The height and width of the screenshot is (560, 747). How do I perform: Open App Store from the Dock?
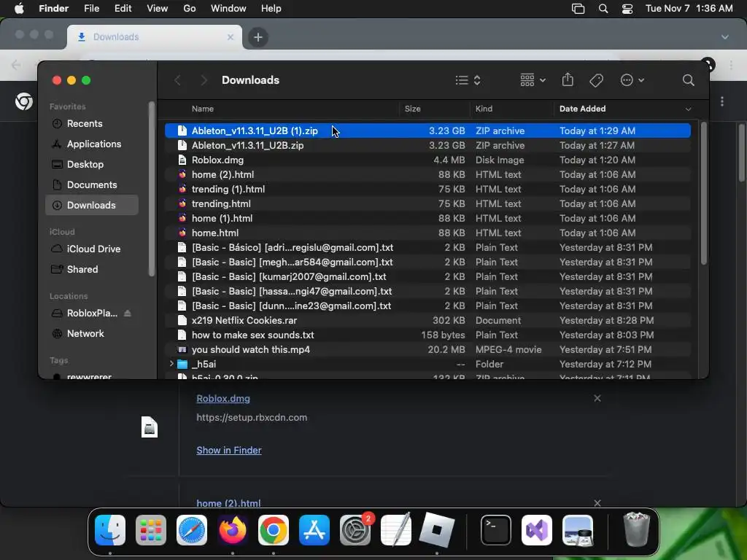pos(314,530)
